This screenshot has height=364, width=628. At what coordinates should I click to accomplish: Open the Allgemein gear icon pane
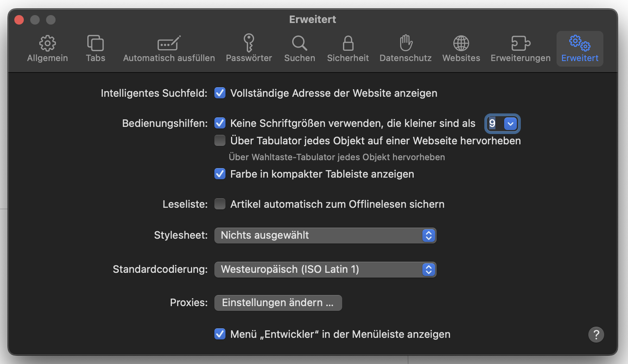[47, 44]
